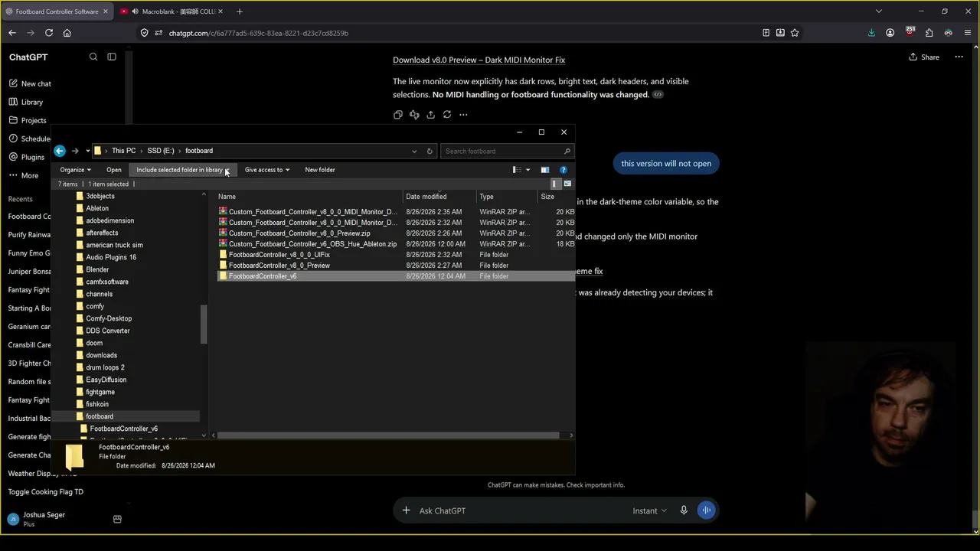Screen dimensions: 980x551
Task: Start dictation with the microphone icon
Action: [684, 510]
